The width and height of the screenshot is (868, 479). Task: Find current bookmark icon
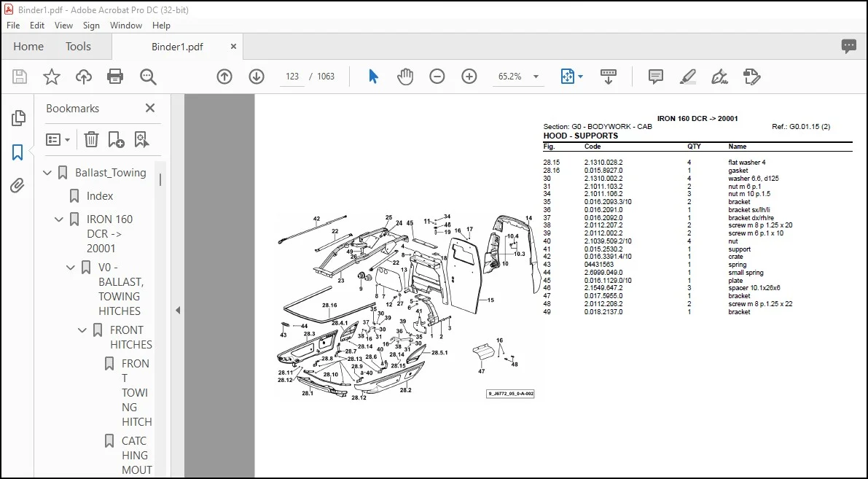[x=141, y=139]
